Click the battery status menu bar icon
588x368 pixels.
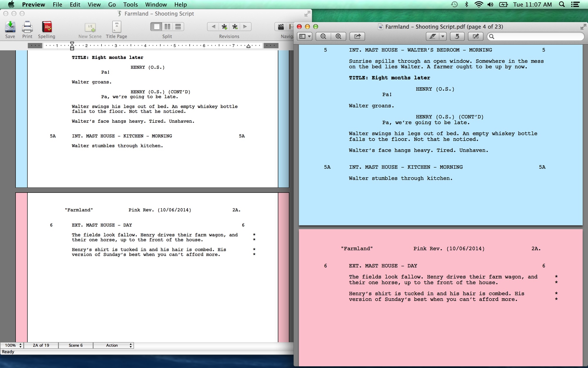coord(504,4)
